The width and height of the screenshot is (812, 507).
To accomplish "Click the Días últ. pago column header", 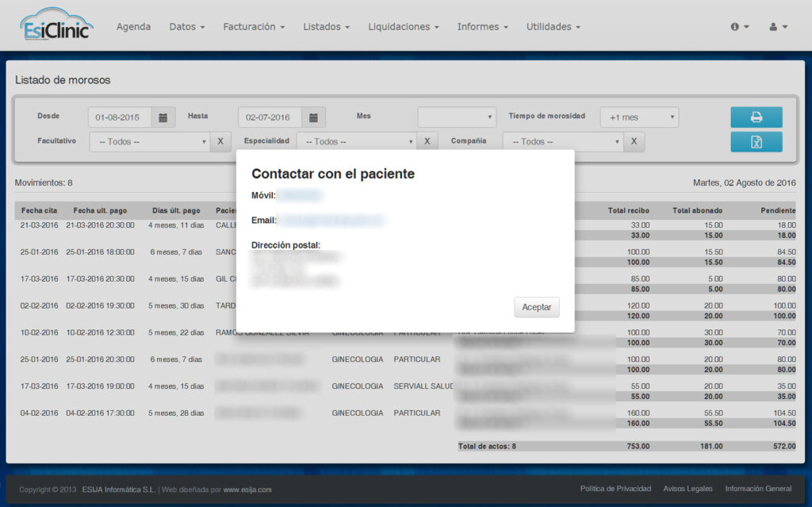I will pyautogui.click(x=176, y=210).
